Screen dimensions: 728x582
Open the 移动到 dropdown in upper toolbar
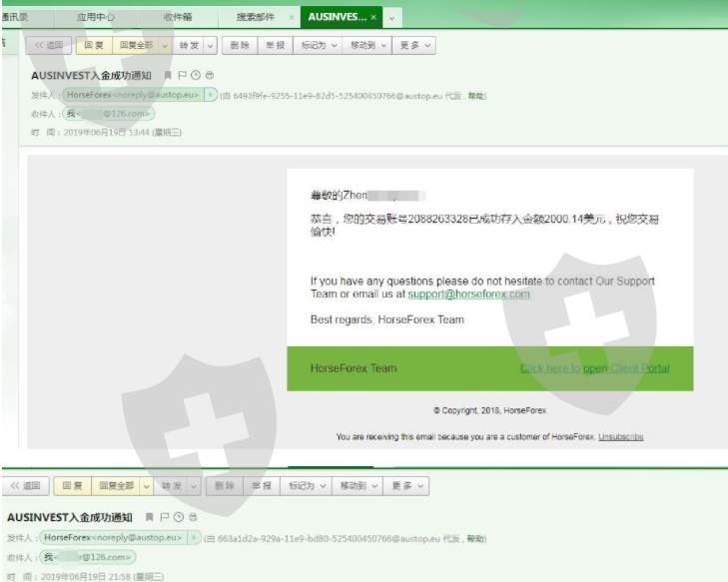pos(367,46)
